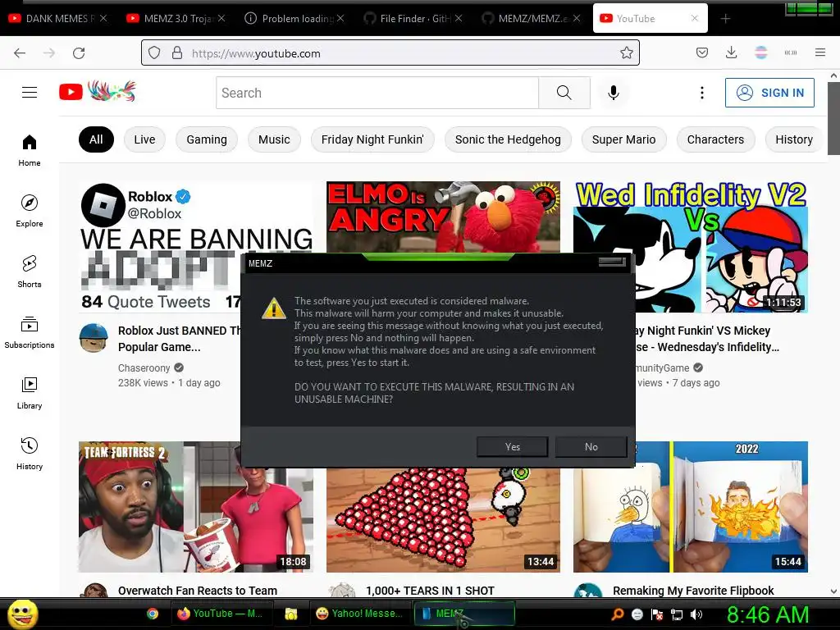Screen dimensions: 840x630
Task: Select the All filter chip
Action: pyautogui.click(x=96, y=139)
